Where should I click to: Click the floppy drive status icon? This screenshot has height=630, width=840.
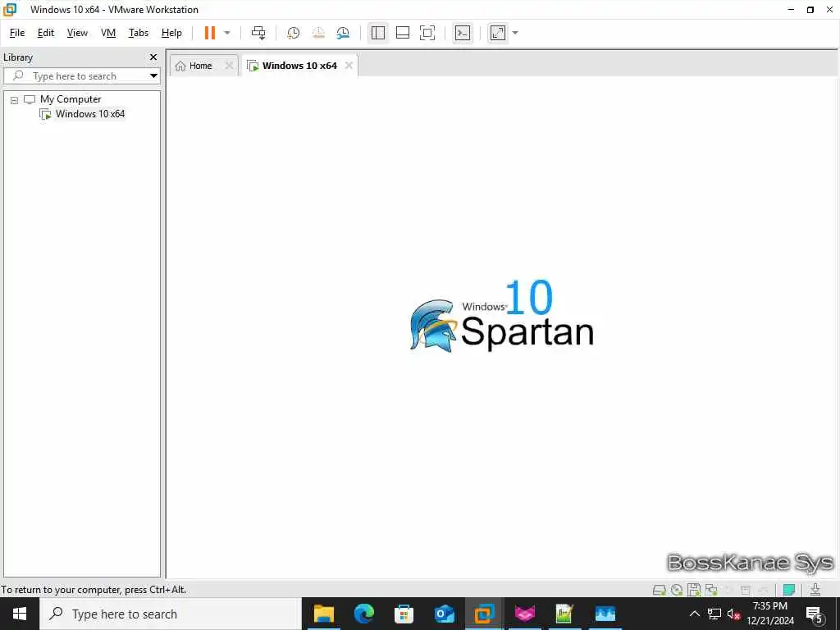point(694,590)
